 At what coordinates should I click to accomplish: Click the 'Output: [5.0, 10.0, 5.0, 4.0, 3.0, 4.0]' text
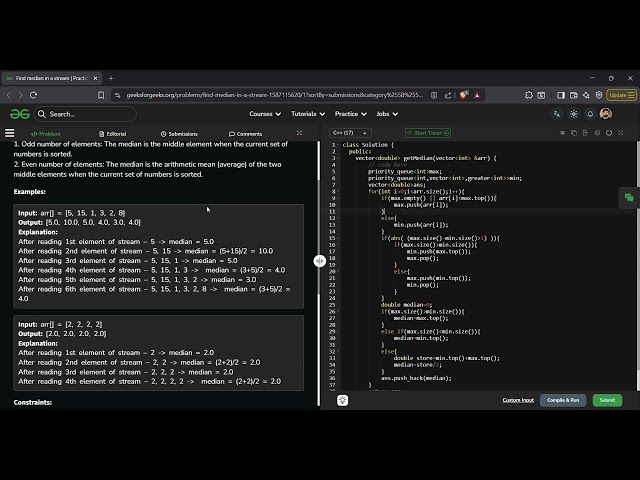[x=79, y=222]
